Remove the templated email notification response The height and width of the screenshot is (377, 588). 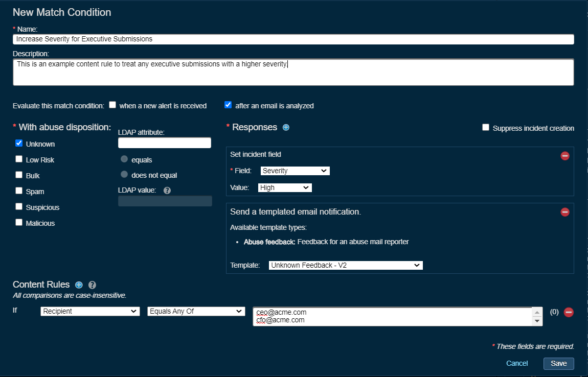click(565, 211)
